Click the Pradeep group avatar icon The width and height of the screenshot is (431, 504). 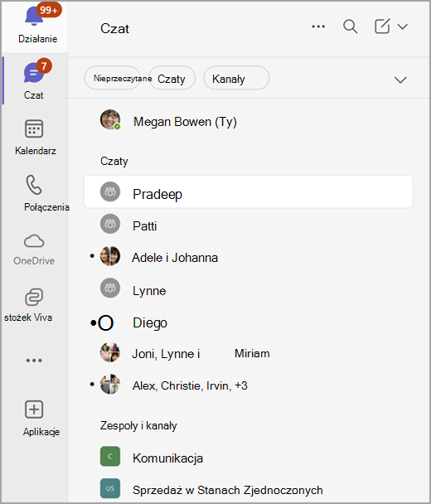coord(110,191)
